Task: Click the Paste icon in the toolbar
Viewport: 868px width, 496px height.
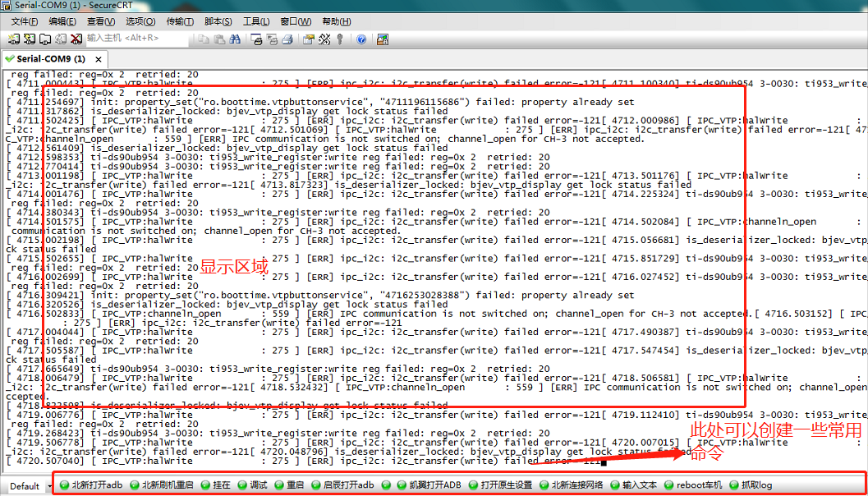Action: (x=219, y=39)
